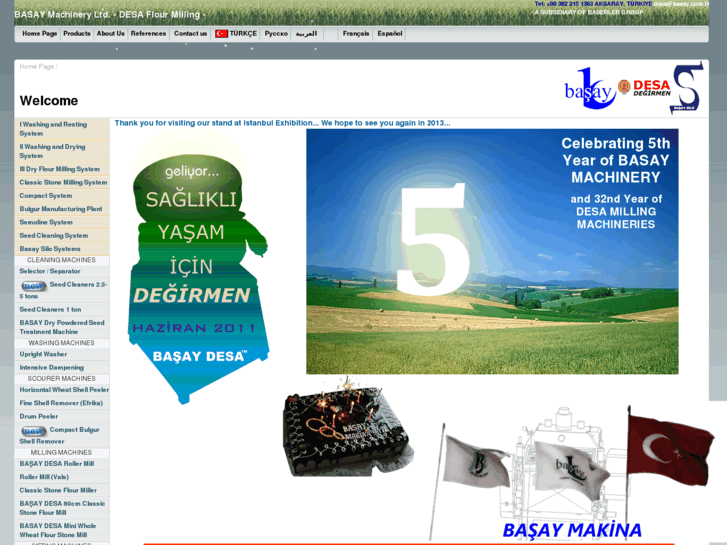Viewport: 727px width, 545px height.
Task: Open BASAY DESA Mini Whole Wheat Flour Stone Mill
Action: [62, 531]
